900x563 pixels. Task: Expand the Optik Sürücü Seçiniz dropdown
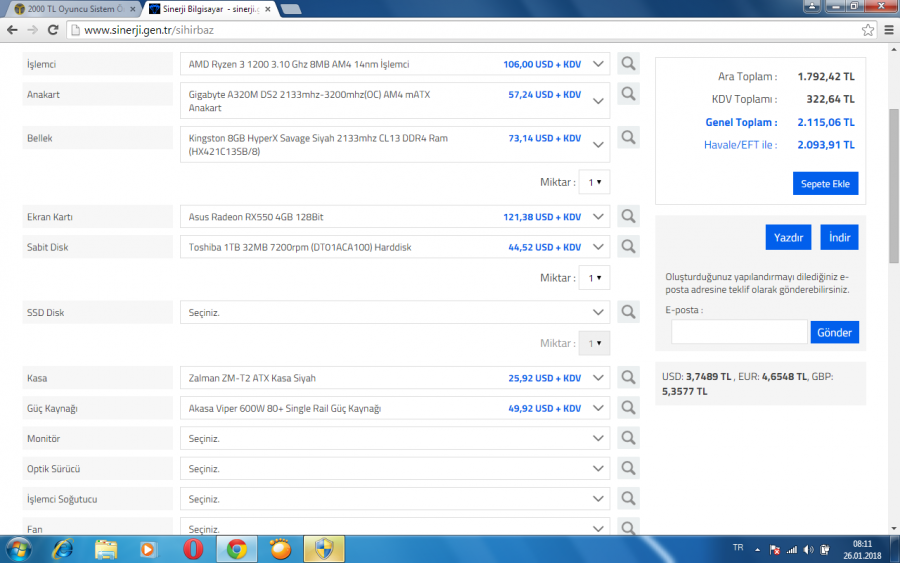(395, 469)
